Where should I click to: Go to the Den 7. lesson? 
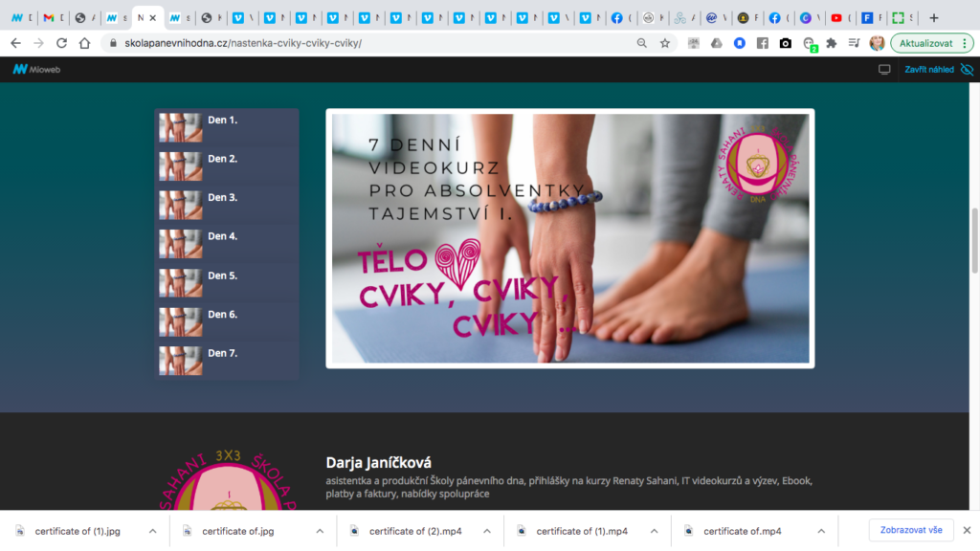pyautogui.click(x=227, y=361)
